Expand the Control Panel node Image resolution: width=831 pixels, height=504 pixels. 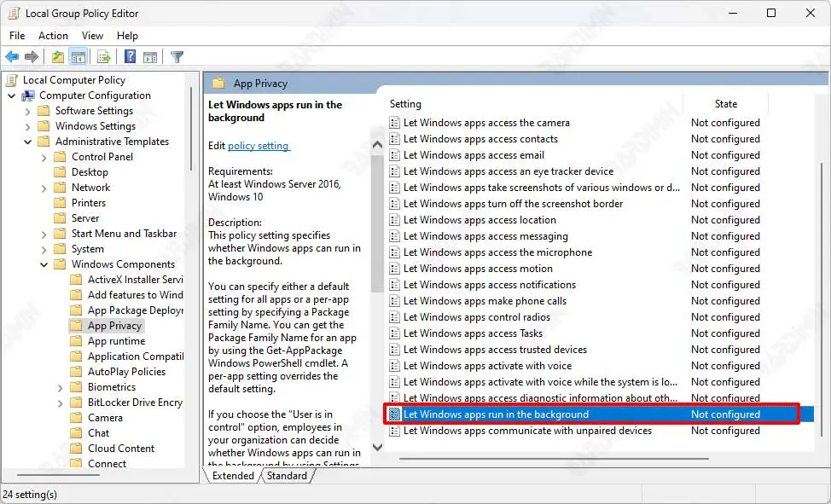pyautogui.click(x=44, y=158)
